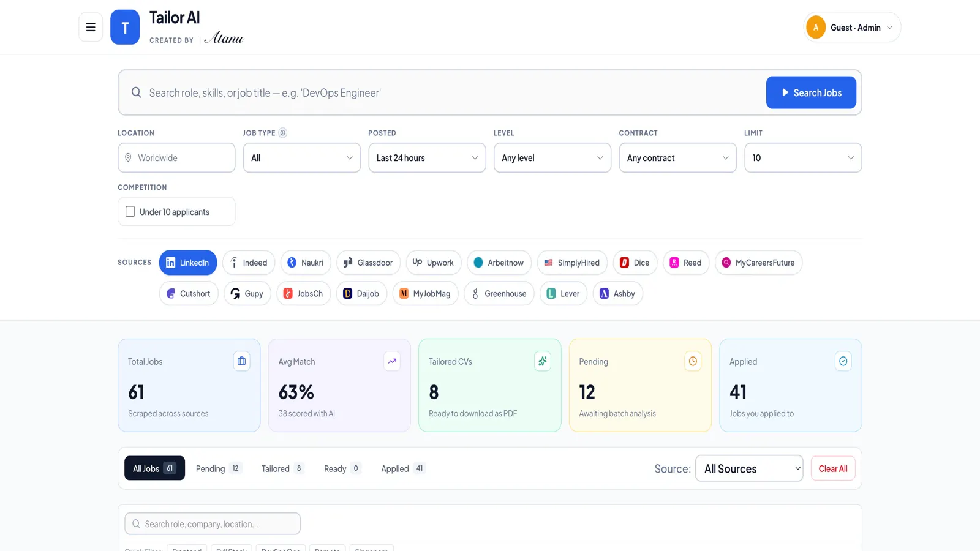Click the info icon next to Job Type
This screenshot has height=551, width=980.
click(283, 133)
